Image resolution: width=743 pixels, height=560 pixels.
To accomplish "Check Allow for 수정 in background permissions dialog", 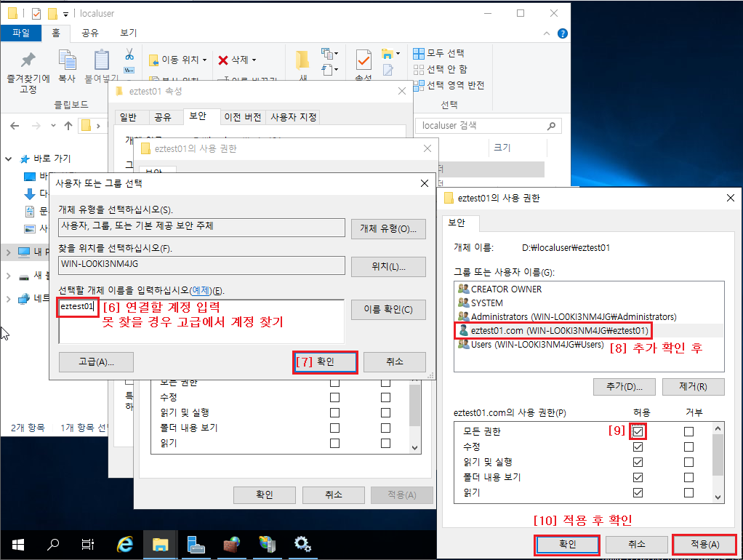I will [334, 397].
